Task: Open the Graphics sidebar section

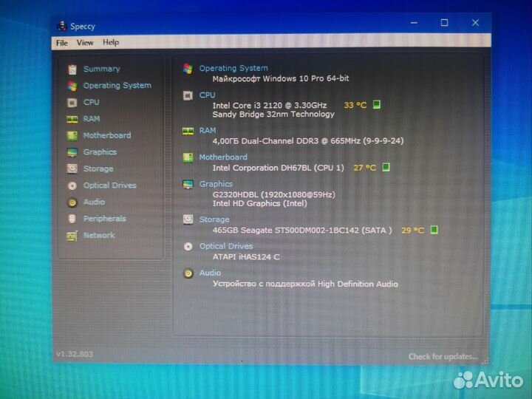Action: (x=100, y=152)
